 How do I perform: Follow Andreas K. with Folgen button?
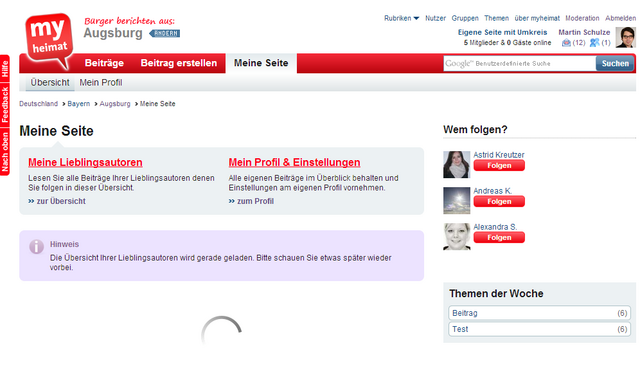[x=499, y=202]
